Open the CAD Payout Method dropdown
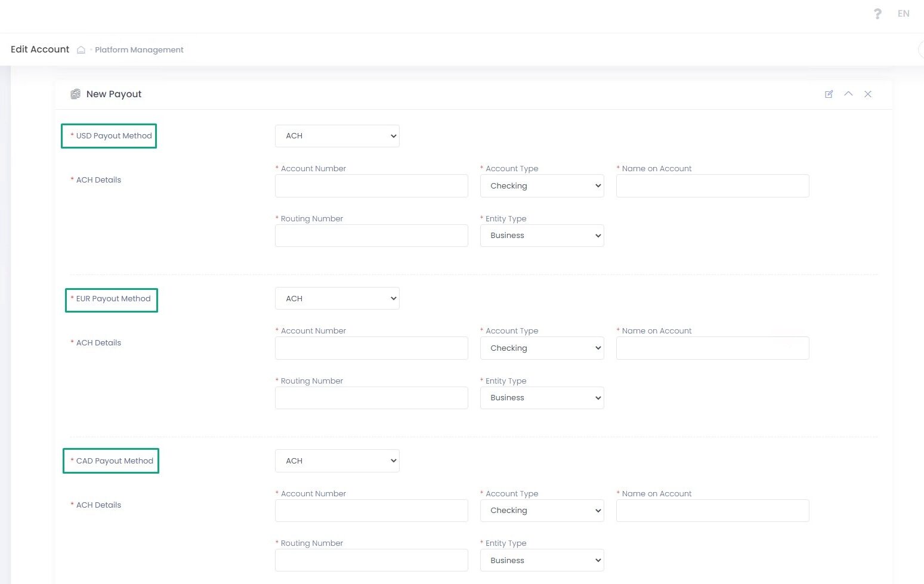Screen dimensions: 924x584 [337, 461]
